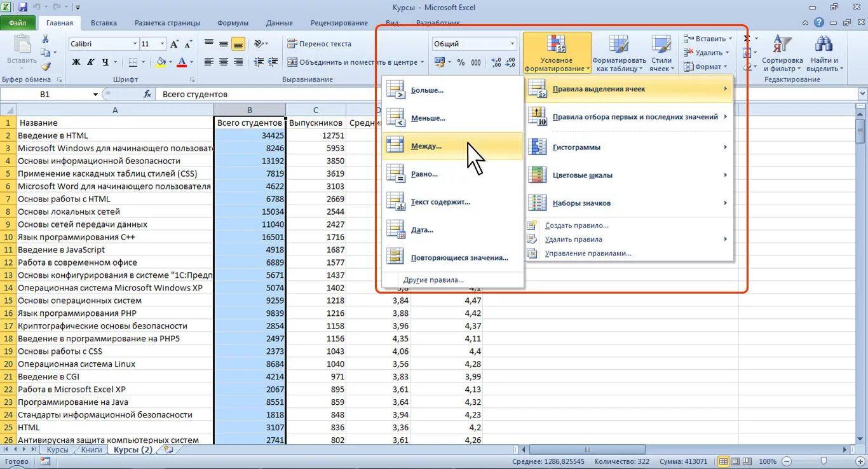
Task: Toggle Перенос текста wrap text
Action: click(x=319, y=44)
